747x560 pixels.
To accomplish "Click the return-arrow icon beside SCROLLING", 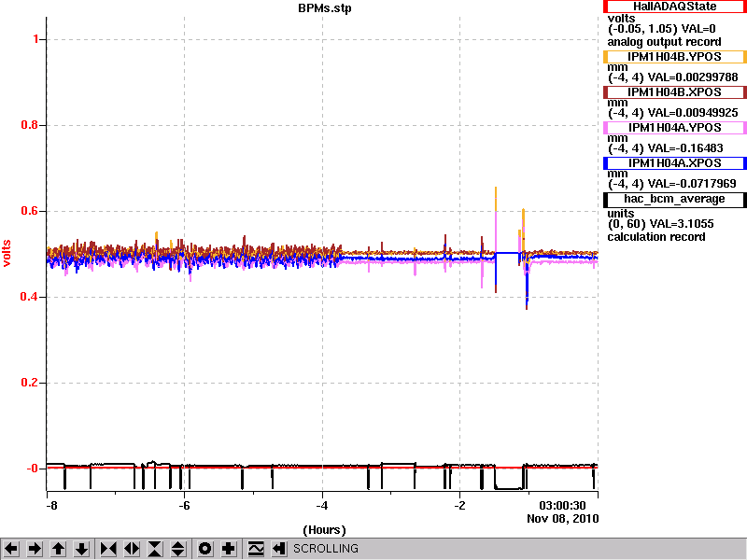I will point(279,549).
